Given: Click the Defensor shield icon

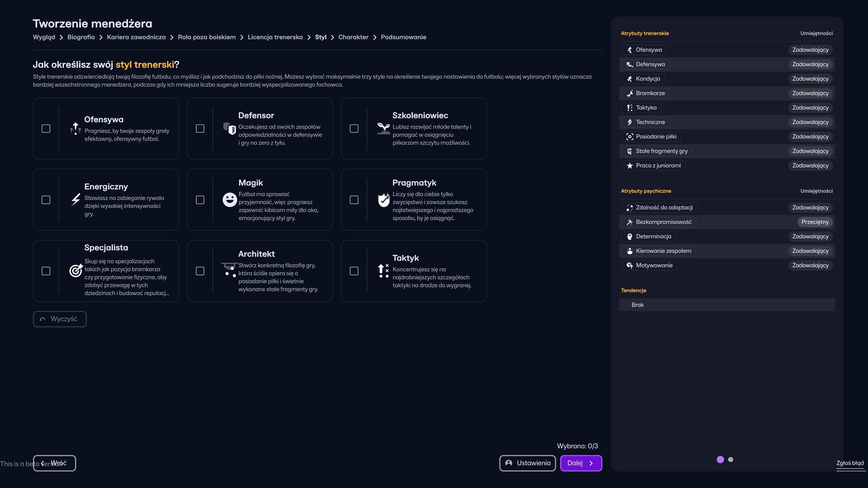Looking at the screenshot, I should click(x=229, y=128).
